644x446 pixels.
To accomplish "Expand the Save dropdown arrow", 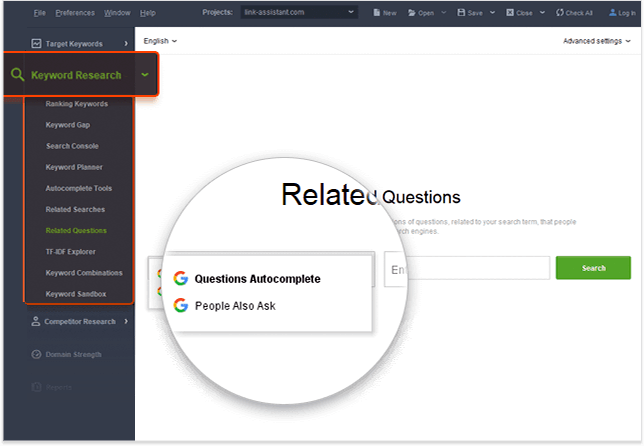I will point(492,13).
